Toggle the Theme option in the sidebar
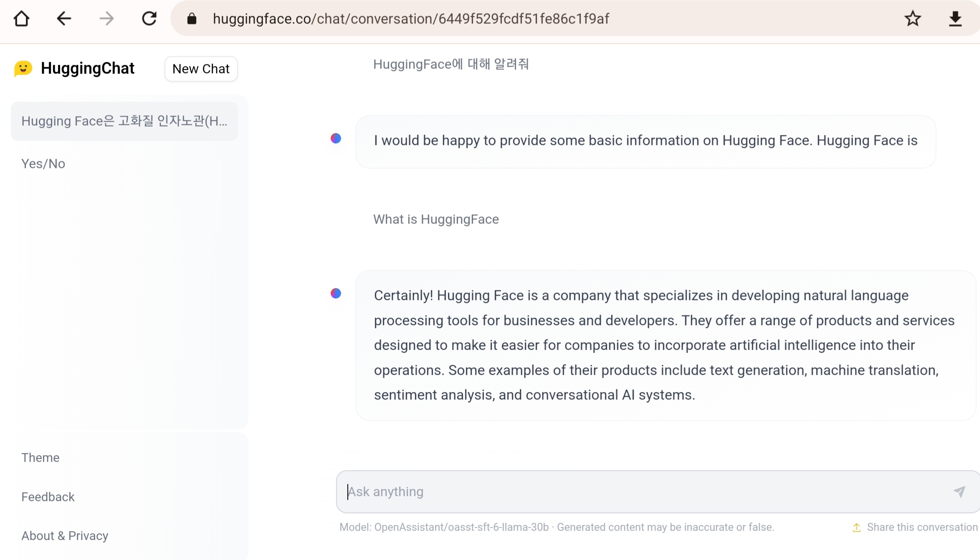The height and width of the screenshot is (560, 980). pos(41,458)
